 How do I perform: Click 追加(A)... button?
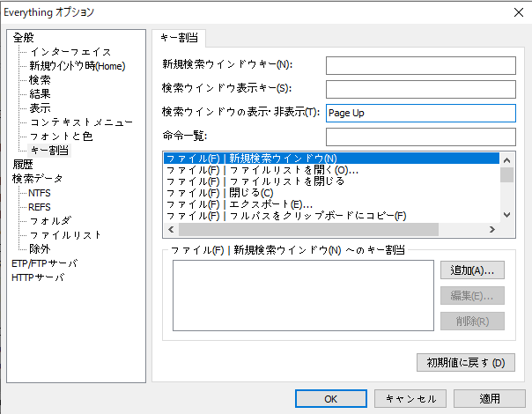472,270
